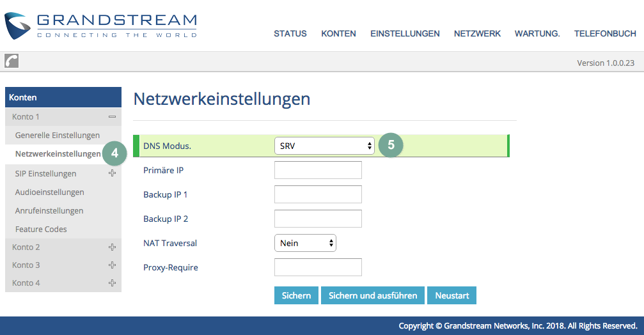The image size is (644, 335).
Task: Open the STATUS menu
Action: click(x=290, y=34)
